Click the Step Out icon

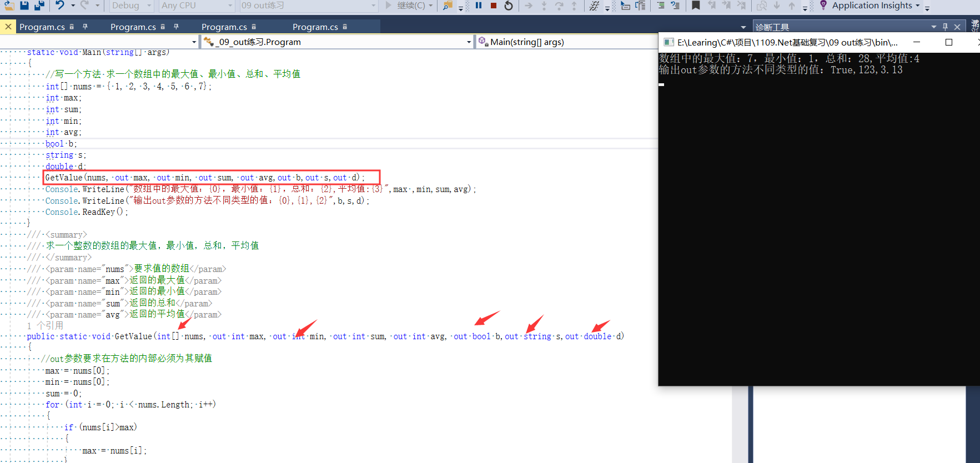click(574, 6)
